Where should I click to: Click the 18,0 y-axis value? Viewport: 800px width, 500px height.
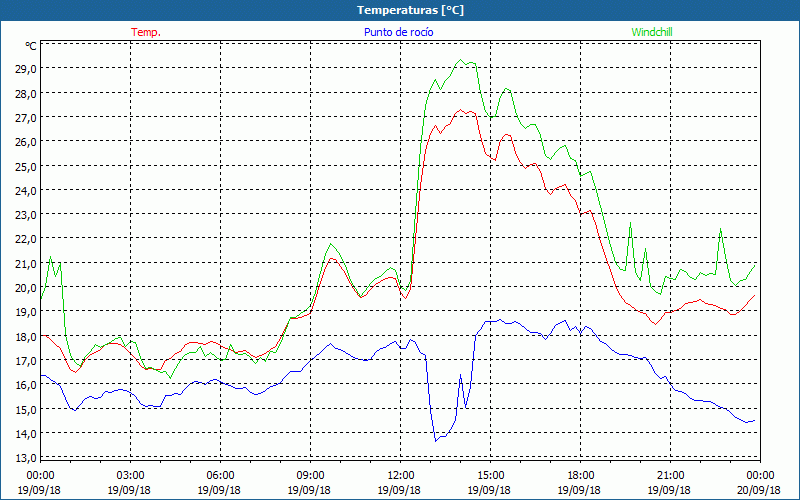coord(26,337)
